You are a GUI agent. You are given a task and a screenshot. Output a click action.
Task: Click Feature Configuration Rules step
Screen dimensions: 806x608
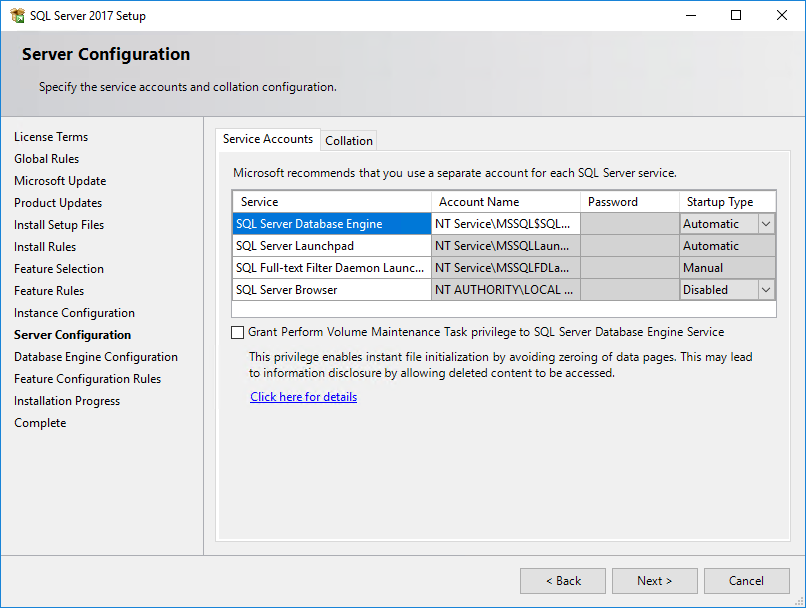coord(87,379)
